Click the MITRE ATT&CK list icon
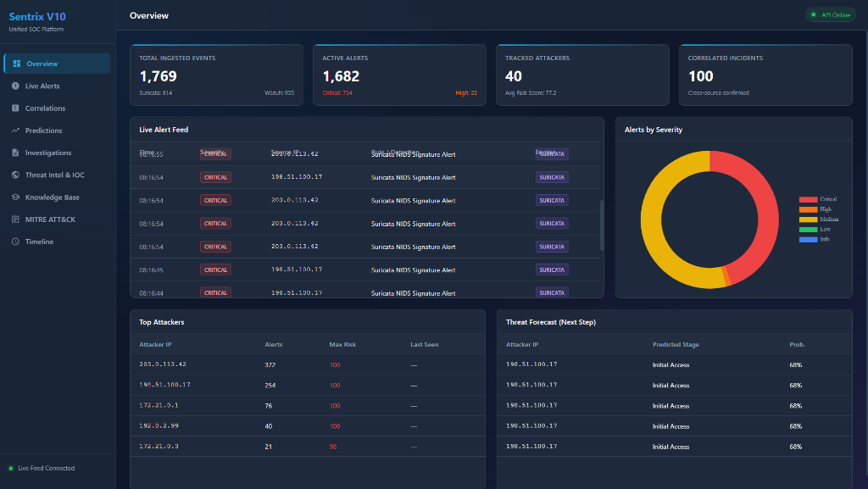Viewport: 868px width, 489px height. [x=15, y=219]
